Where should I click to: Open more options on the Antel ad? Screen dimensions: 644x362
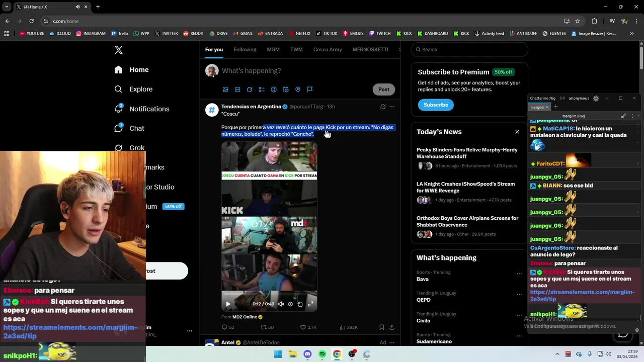[x=392, y=342]
